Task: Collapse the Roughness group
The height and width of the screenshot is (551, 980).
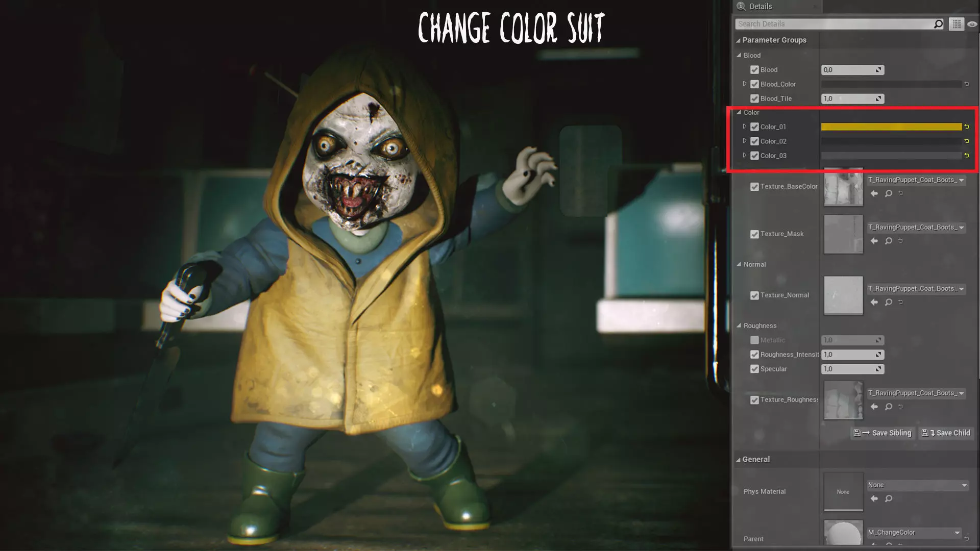Action: click(x=739, y=325)
